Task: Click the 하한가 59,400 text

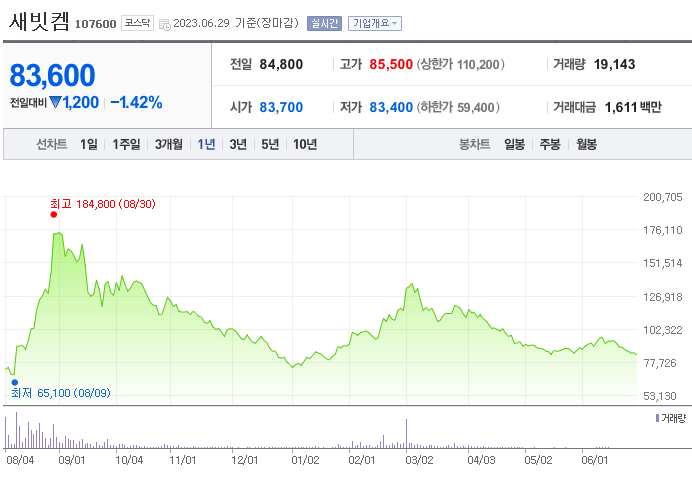Action: (458, 107)
